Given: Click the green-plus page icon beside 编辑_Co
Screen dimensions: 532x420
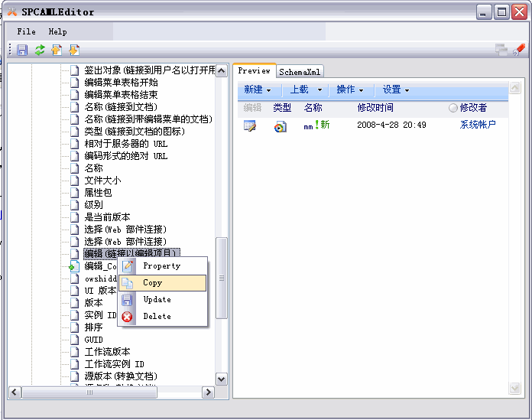Looking at the screenshot, I should (x=74, y=266).
